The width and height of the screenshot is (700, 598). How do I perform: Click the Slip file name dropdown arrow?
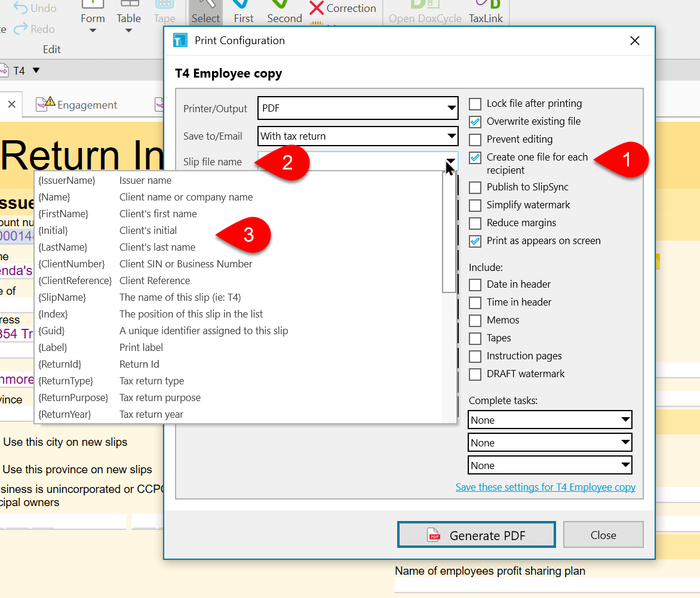tap(450, 161)
